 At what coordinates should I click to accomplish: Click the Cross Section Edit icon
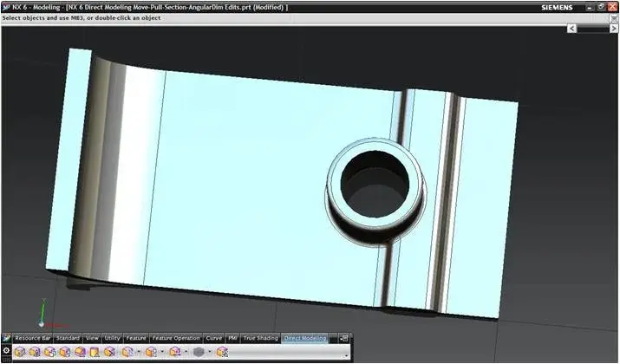[x=222, y=353]
